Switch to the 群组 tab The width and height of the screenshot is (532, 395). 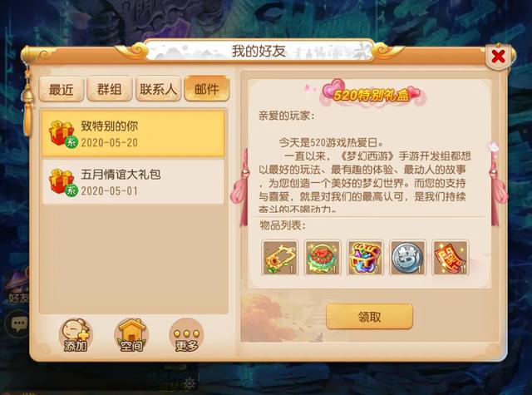110,89
